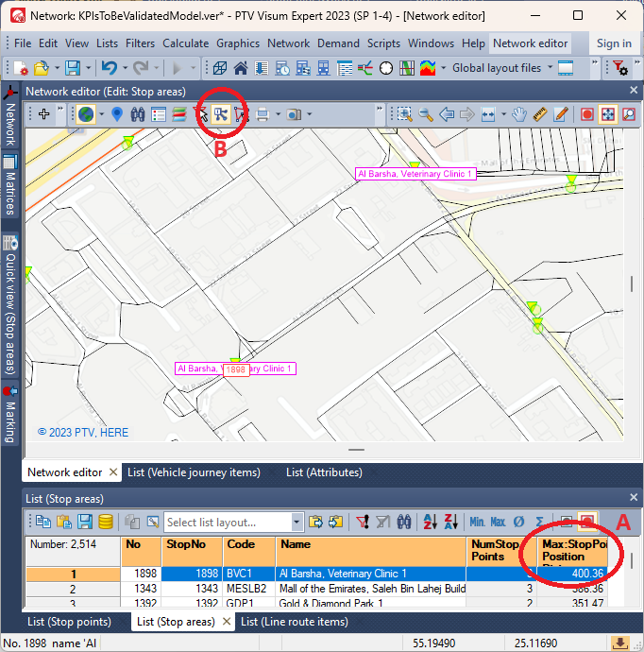The width and height of the screenshot is (644, 652).
Task: Click the Undo arrow icon
Action: (x=109, y=68)
